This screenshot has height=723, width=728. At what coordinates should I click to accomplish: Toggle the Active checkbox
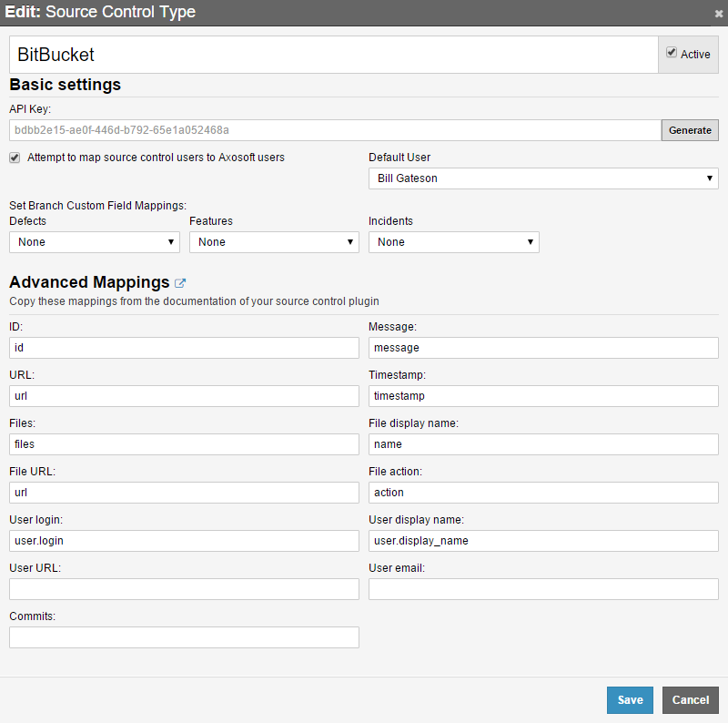(x=672, y=53)
